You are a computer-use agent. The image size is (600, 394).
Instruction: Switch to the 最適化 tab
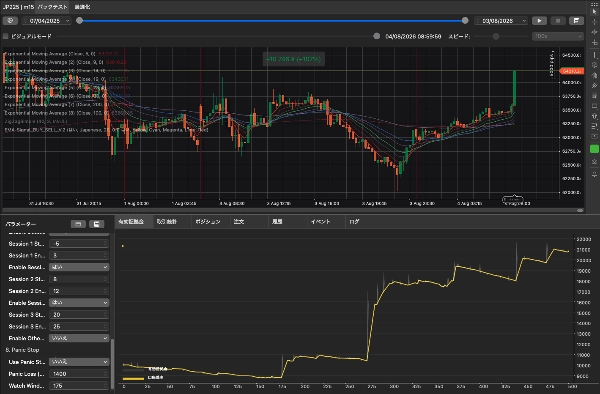(x=82, y=7)
